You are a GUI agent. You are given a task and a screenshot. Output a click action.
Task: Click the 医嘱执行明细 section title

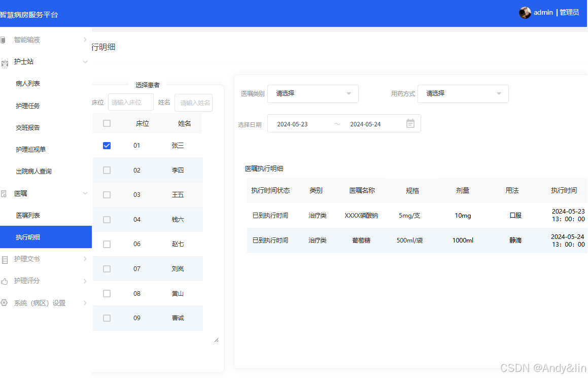(264, 169)
